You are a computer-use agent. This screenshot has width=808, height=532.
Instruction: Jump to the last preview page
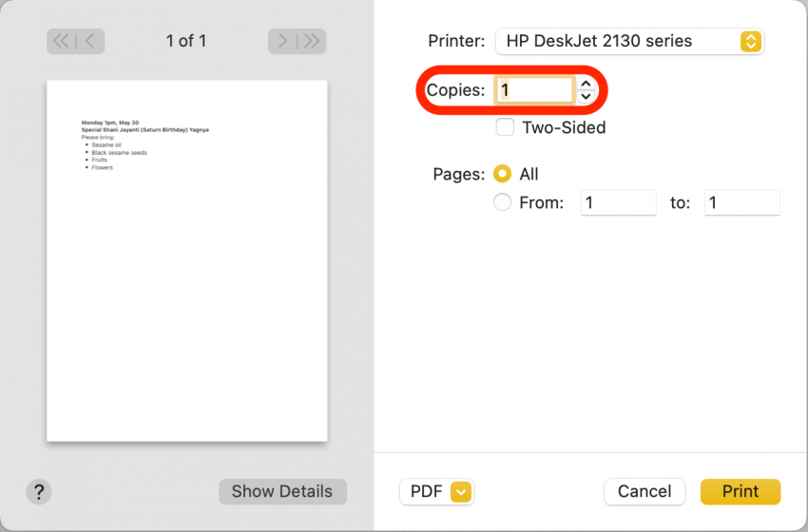click(x=312, y=41)
